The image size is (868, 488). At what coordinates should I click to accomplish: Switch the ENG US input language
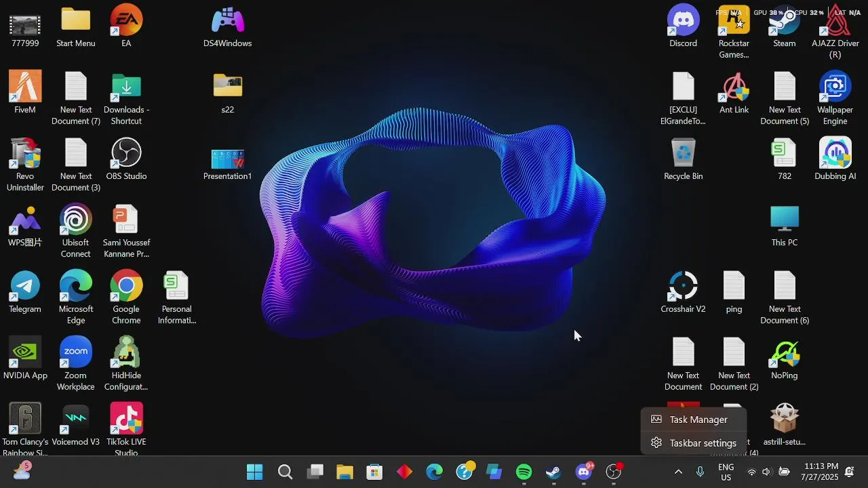pyautogui.click(x=726, y=472)
